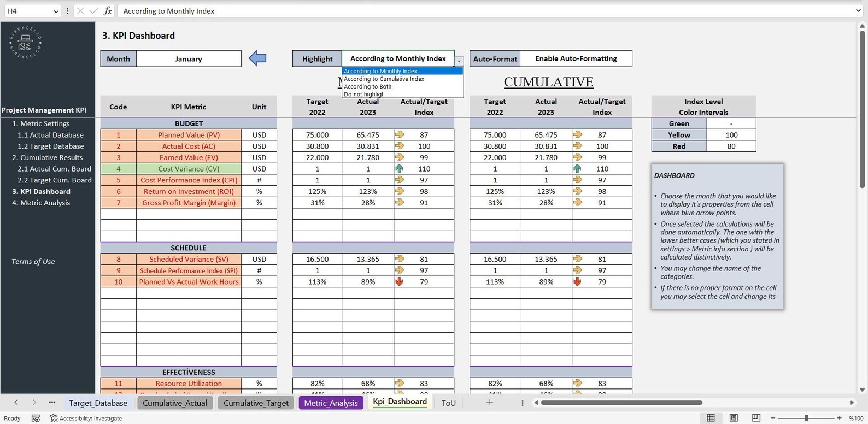
Task: Add a new sheet with the plus icon
Action: [490, 403]
